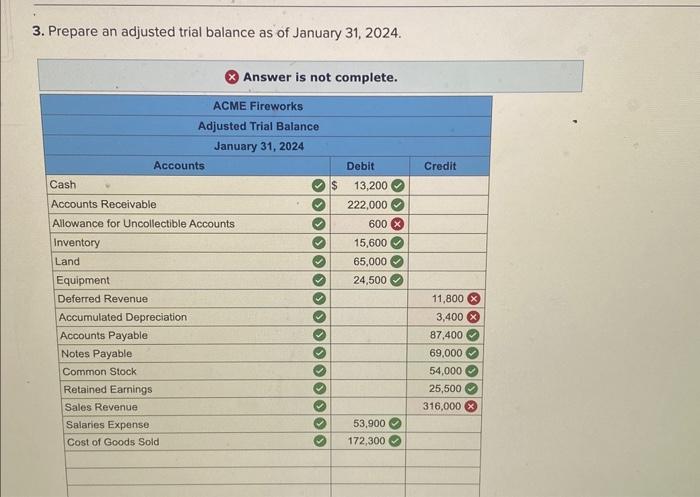This screenshot has height=497, width=700.
Task: Click the 'January 31, 2024' table date header
Action: pos(259,146)
